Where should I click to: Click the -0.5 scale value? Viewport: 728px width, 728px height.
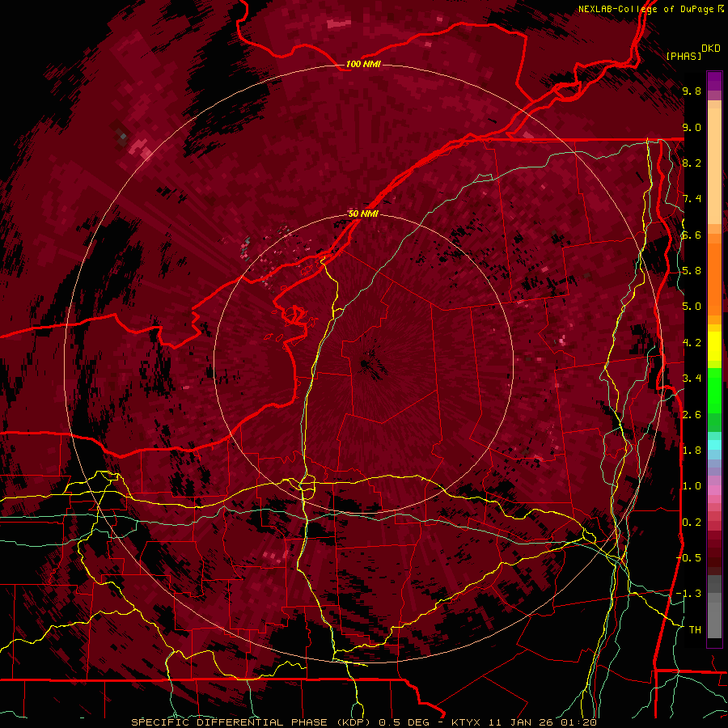pyautogui.click(x=689, y=558)
